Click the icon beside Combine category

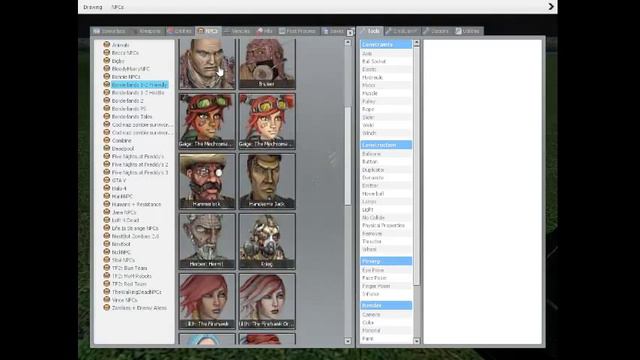107,140
